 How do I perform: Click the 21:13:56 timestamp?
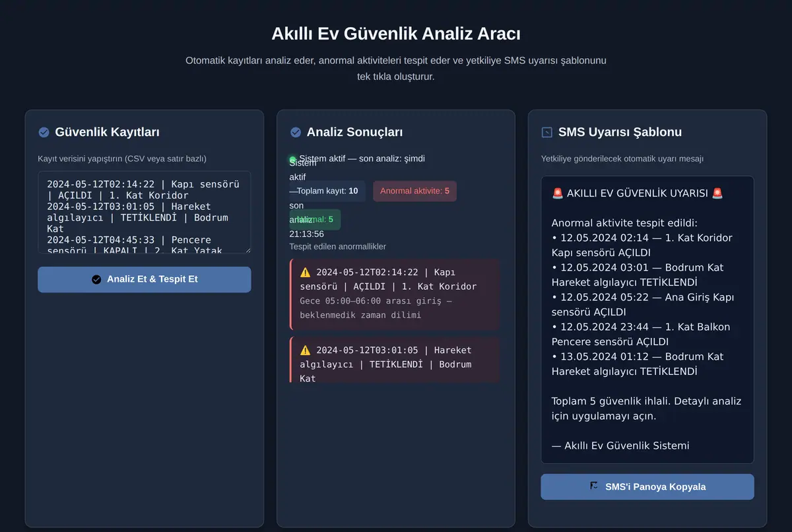coord(306,234)
